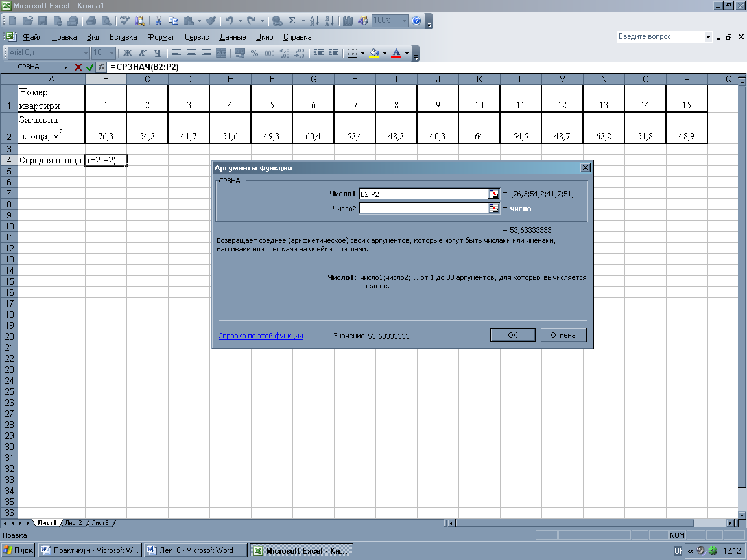Open the font size 10 dropdown
Image resolution: width=747 pixels, height=560 pixels.
point(112,53)
